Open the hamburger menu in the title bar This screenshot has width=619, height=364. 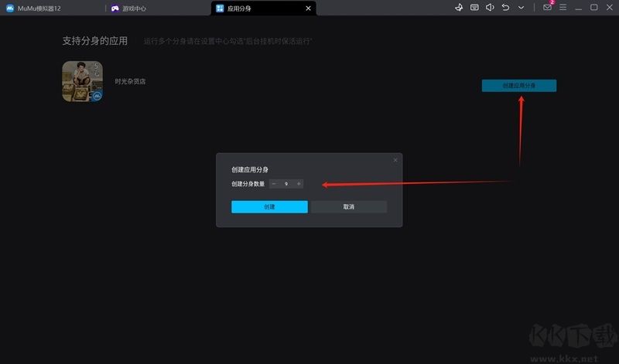[x=563, y=8]
